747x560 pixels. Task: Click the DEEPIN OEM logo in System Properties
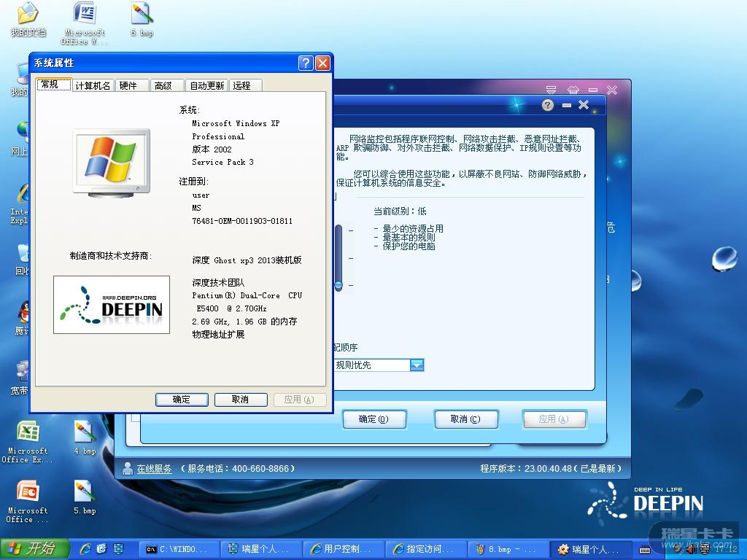tap(112, 305)
